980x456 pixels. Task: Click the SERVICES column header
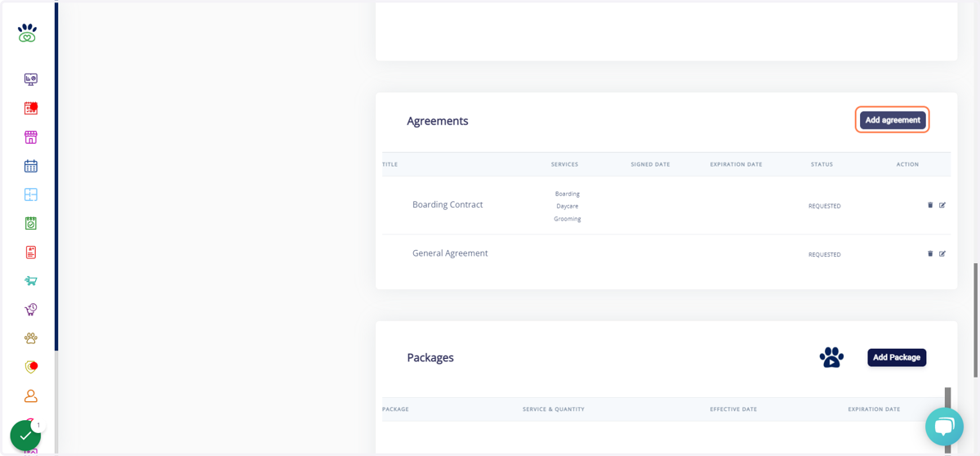564,164
